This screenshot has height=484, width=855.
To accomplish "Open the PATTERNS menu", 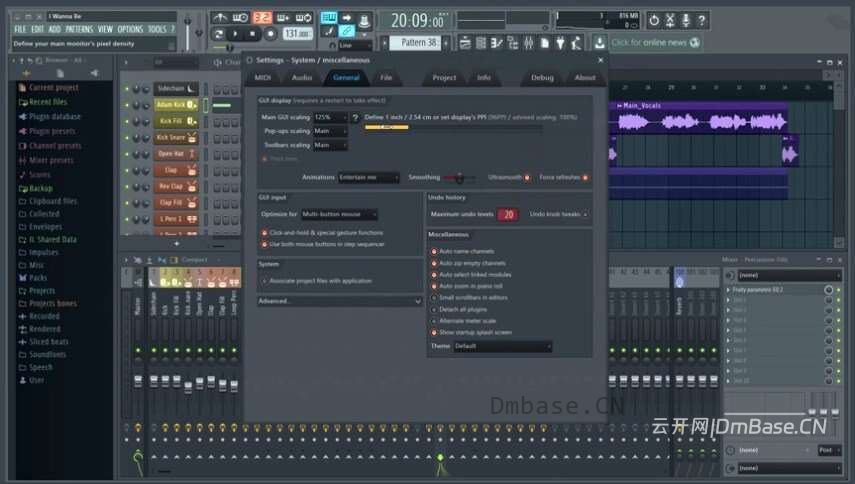I will [x=80, y=29].
